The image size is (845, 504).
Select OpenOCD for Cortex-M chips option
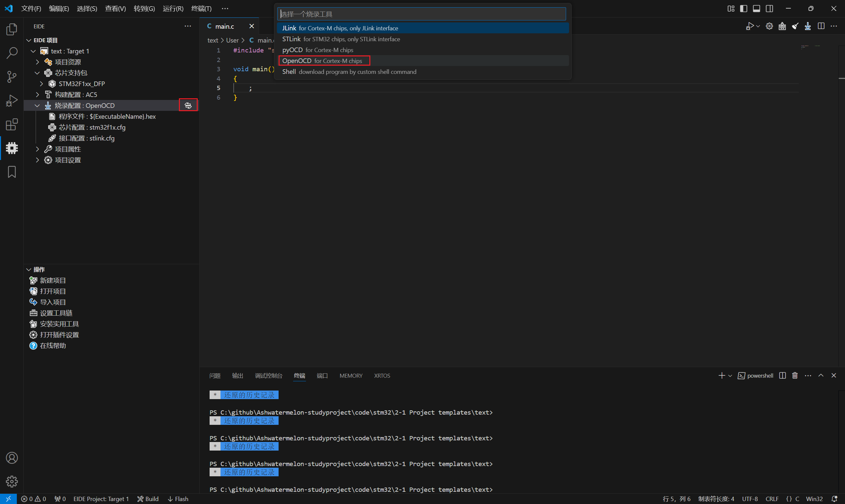point(322,61)
